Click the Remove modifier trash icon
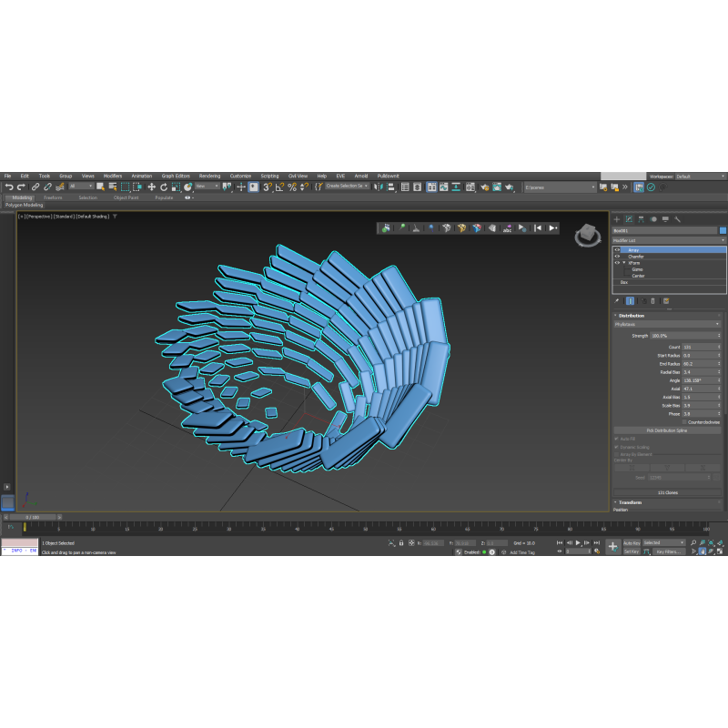 coord(652,300)
